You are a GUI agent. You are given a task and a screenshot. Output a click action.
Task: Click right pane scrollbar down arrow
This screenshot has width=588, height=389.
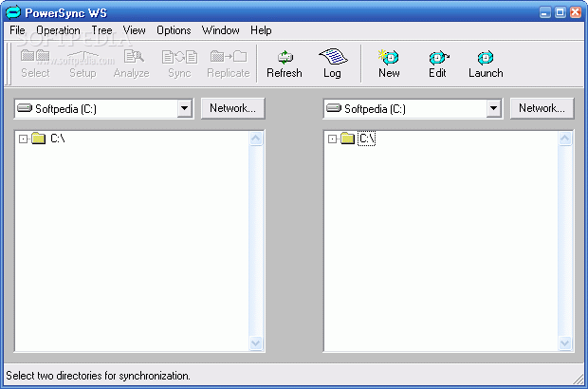pos(564,343)
